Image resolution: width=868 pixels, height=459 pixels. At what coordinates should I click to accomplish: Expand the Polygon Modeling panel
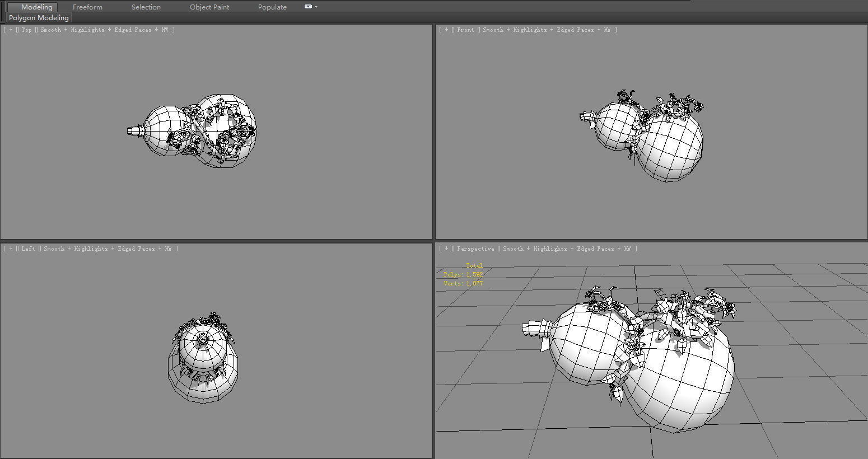click(39, 18)
